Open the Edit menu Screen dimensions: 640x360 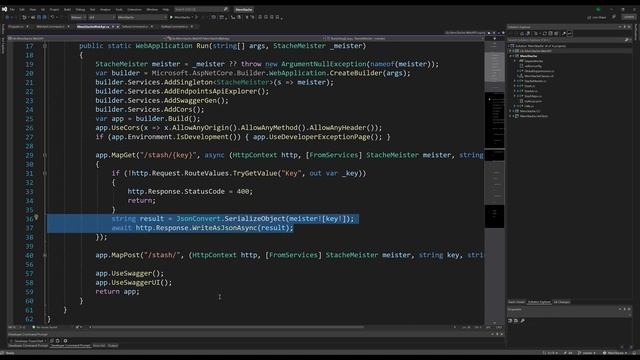(x=22, y=9)
